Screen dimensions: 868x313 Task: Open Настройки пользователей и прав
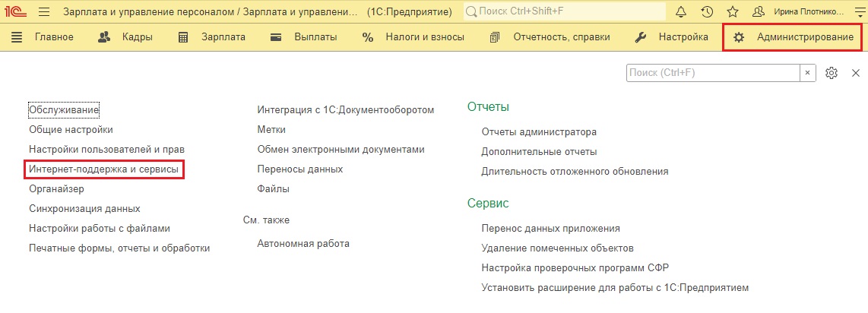coord(106,150)
